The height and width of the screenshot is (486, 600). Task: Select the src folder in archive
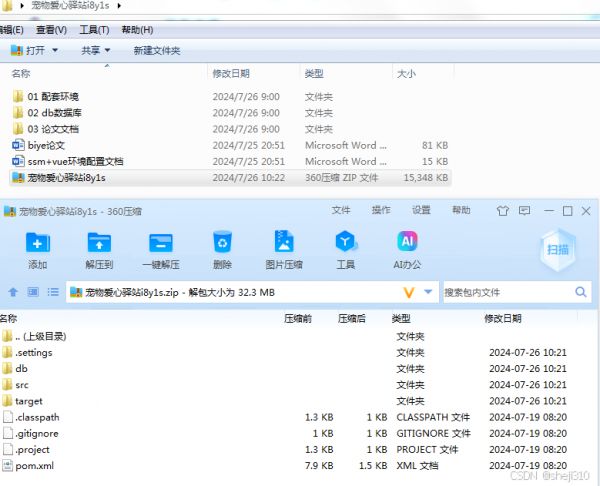[15, 385]
